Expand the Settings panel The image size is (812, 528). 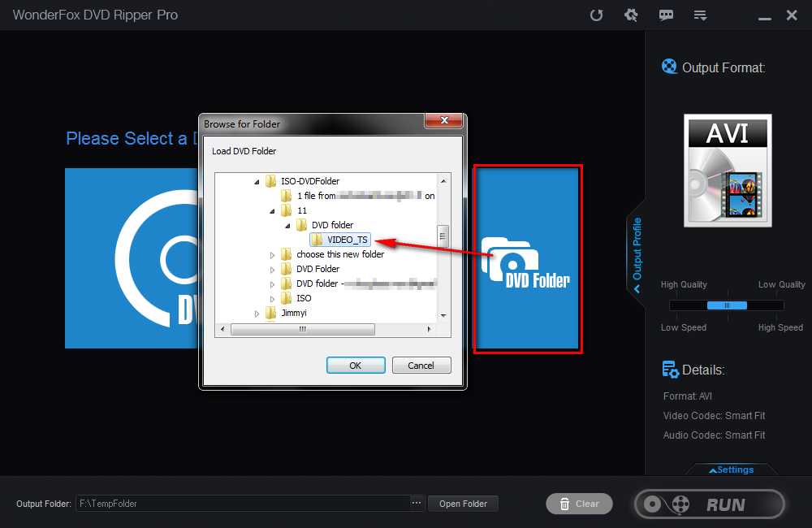pyautogui.click(x=731, y=470)
